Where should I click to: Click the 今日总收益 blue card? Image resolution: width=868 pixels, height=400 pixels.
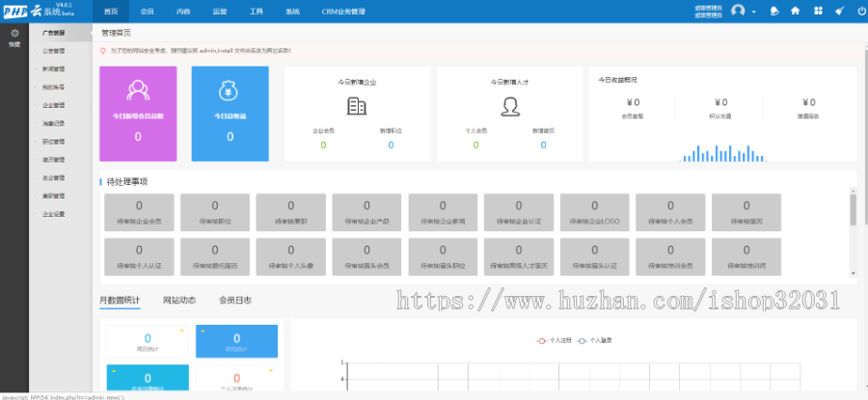coord(231,114)
